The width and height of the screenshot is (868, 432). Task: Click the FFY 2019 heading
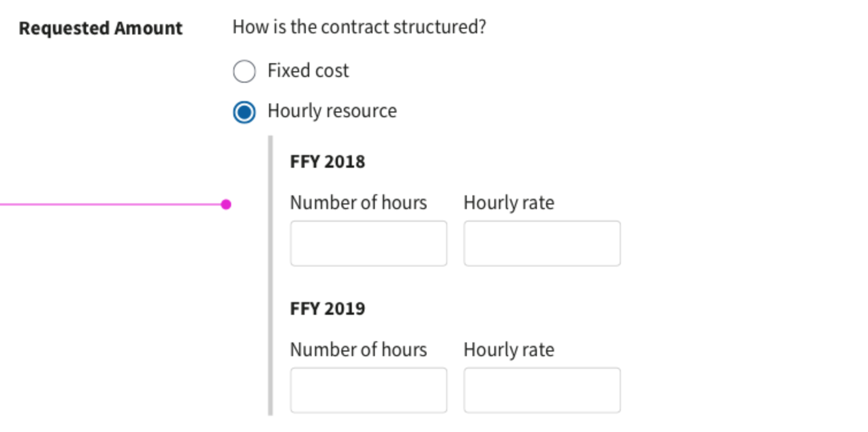tap(327, 308)
